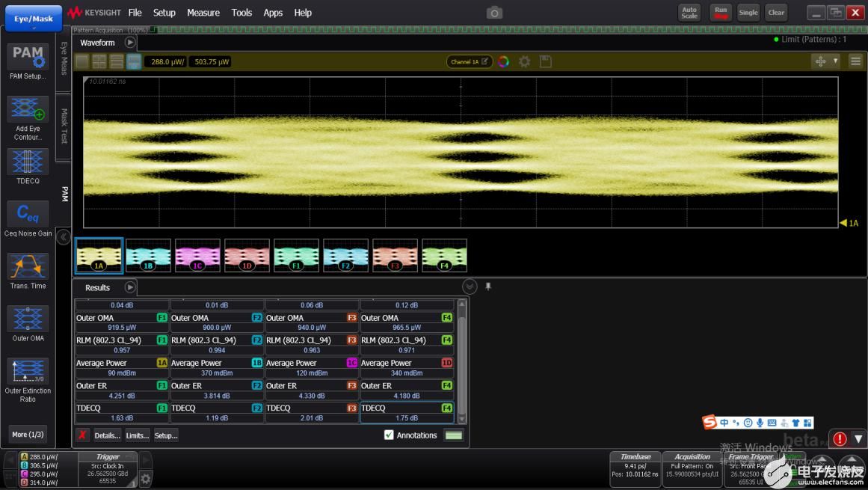Toggle channel A in the status bar

click(x=25, y=456)
